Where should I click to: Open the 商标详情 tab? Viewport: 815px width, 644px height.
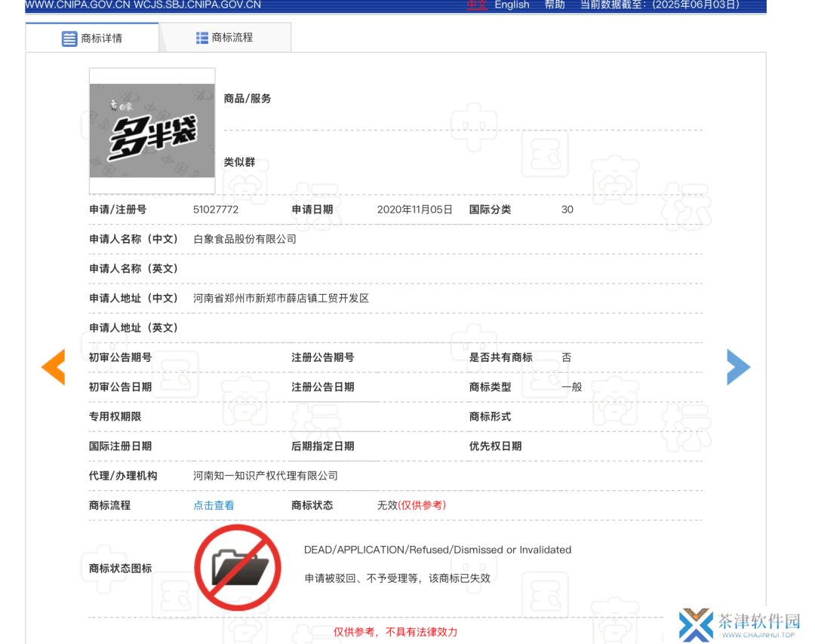(x=92, y=38)
